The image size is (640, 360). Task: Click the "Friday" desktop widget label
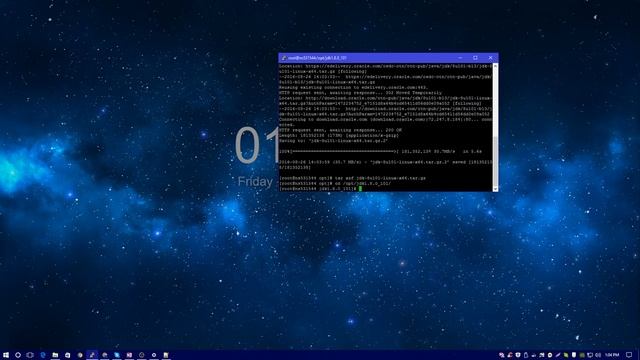tap(255, 182)
